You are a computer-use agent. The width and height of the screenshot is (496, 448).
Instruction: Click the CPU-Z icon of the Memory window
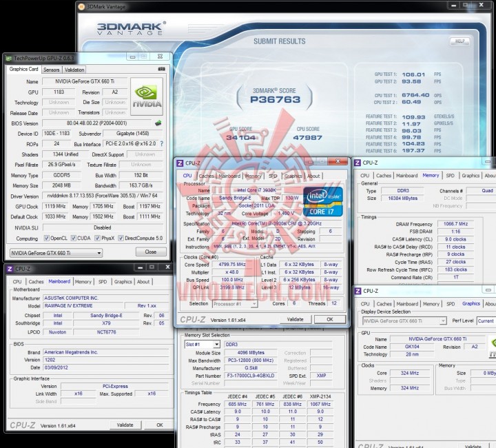coord(358,163)
